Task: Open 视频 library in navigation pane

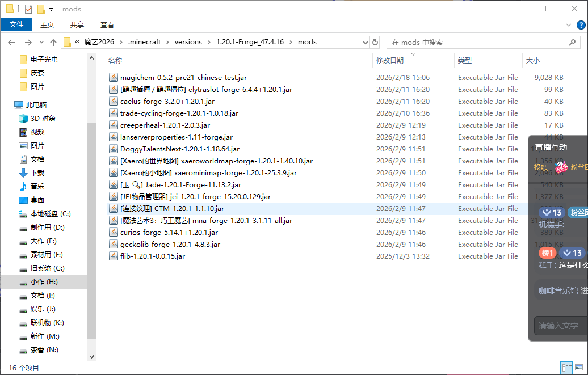Action: coord(37,132)
